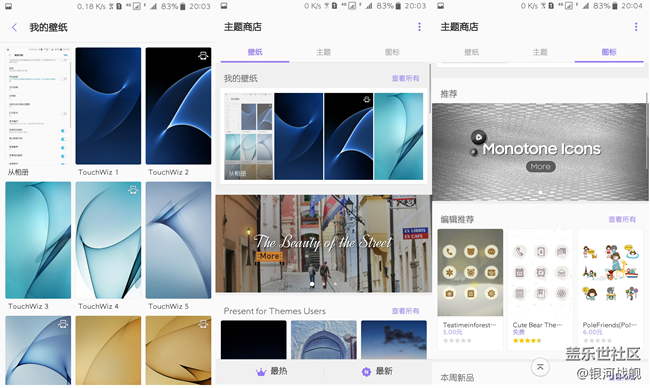Open the 壁纸 tab on the screen with 图标 selected
The width and height of the screenshot is (650, 388).
click(x=471, y=52)
